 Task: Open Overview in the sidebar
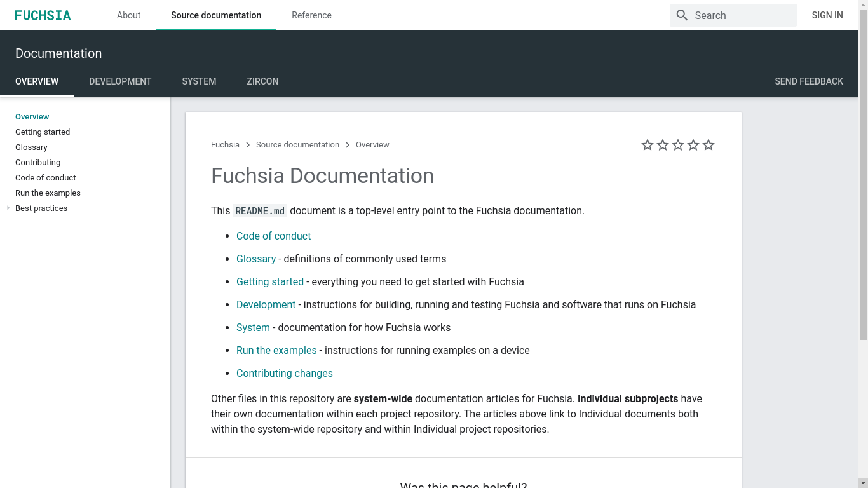tap(32, 117)
